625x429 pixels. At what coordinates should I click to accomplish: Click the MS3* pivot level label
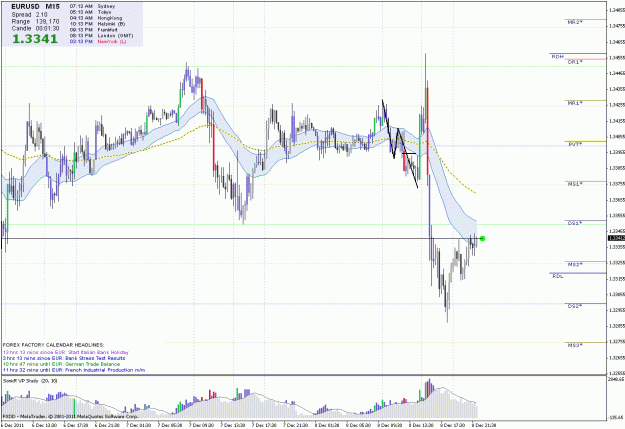pyautogui.click(x=575, y=345)
